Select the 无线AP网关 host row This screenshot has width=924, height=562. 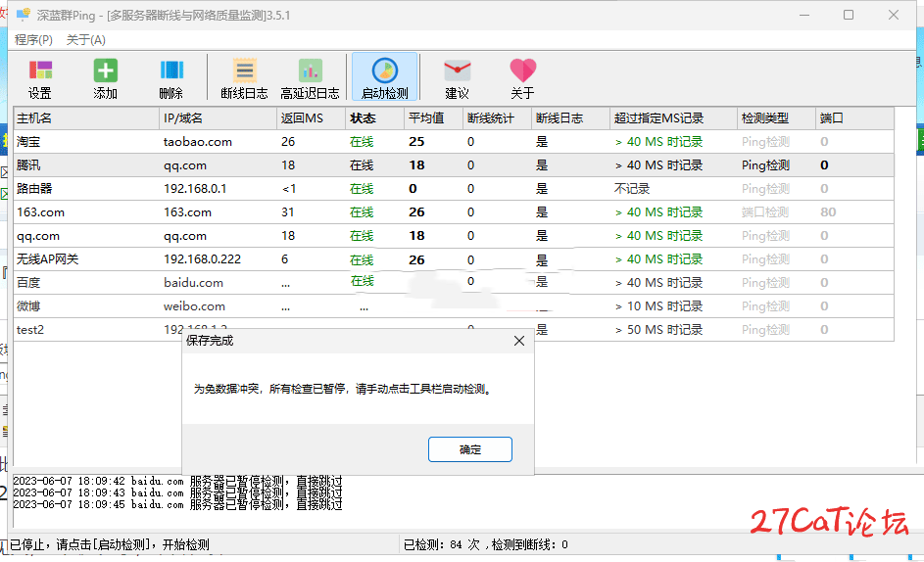tap(454, 259)
